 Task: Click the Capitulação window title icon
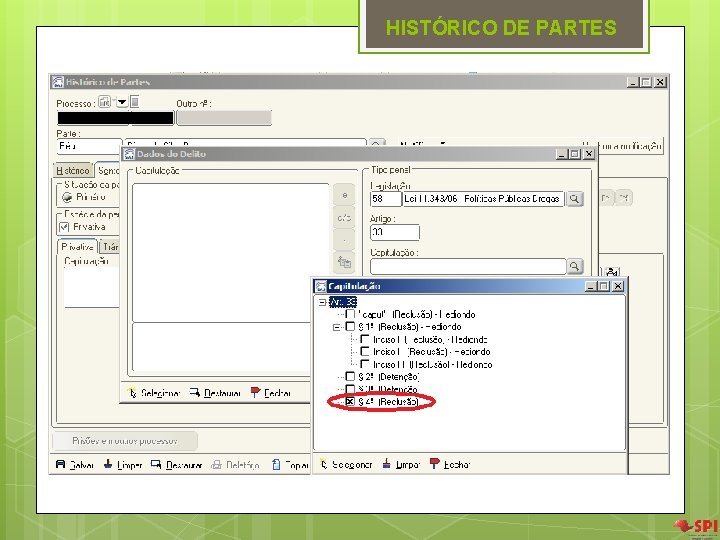[321, 286]
